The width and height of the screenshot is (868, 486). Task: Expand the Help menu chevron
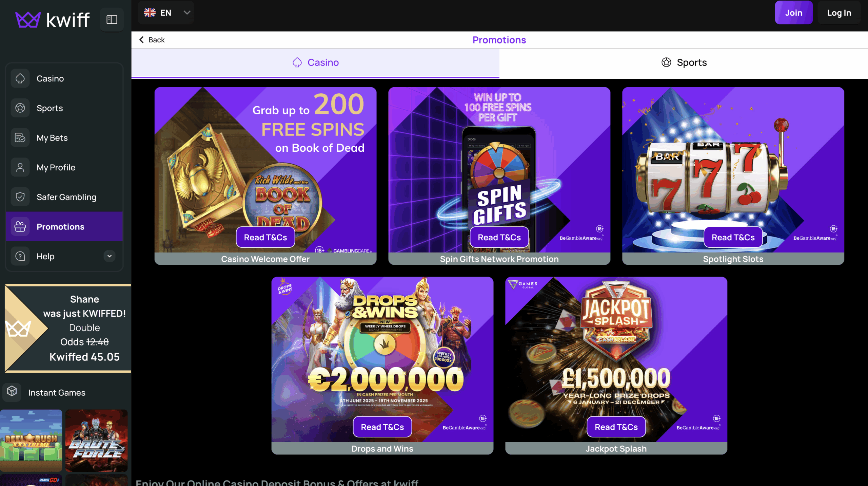pyautogui.click(x=110, y=256)
